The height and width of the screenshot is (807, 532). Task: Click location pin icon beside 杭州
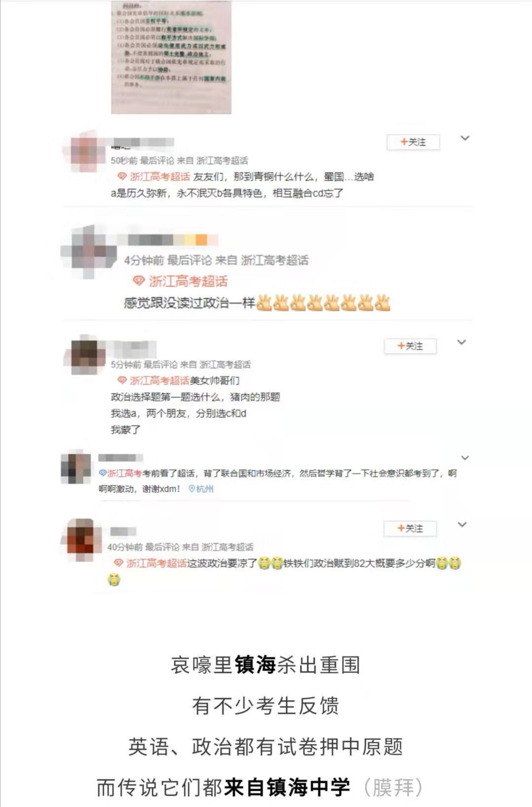point(192,489)
